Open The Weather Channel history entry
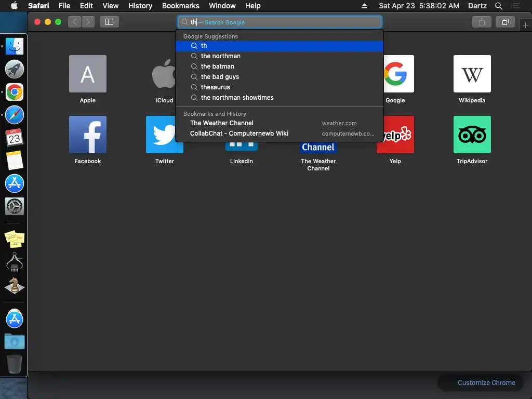This screenshot has height=399, width=532. point(280,123)
